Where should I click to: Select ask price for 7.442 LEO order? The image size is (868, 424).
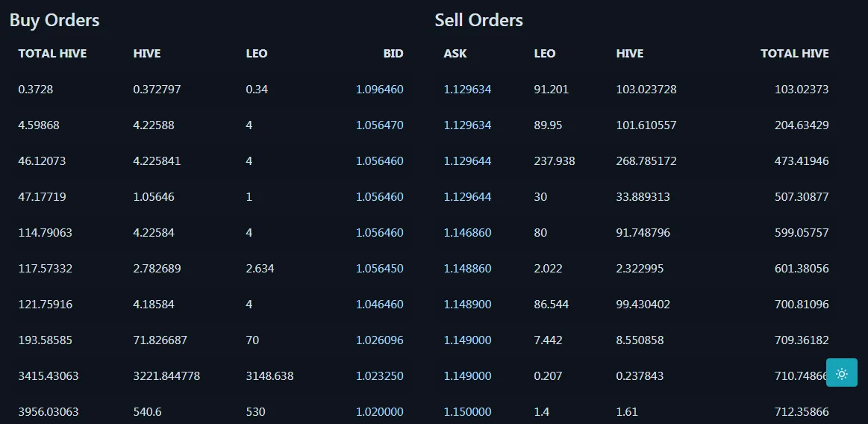[x=467, y=340]
